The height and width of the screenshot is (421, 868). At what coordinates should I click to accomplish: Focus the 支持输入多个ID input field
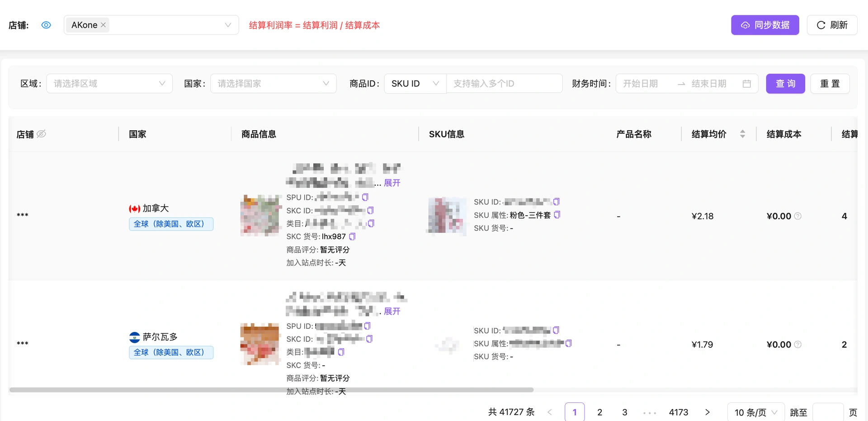[504, 84]
